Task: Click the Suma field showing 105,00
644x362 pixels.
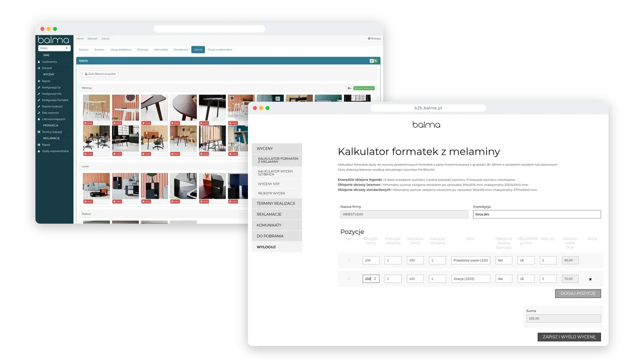Action: 563,319
